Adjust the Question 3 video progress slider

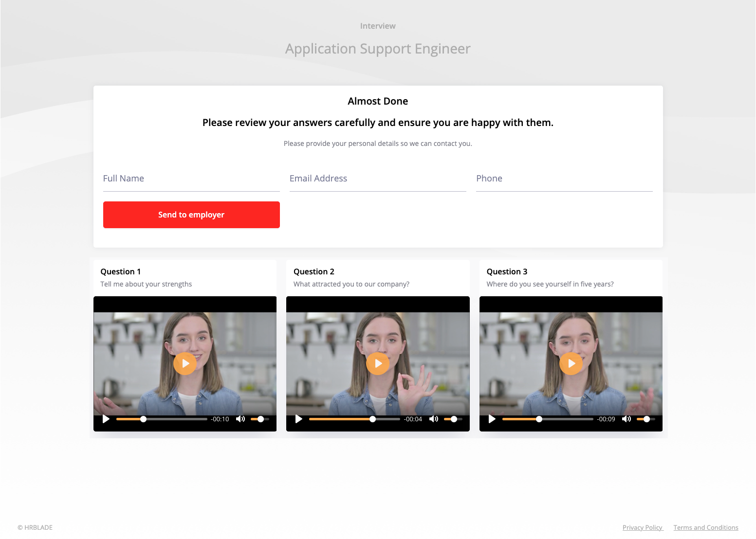click(x=548, y=419)
